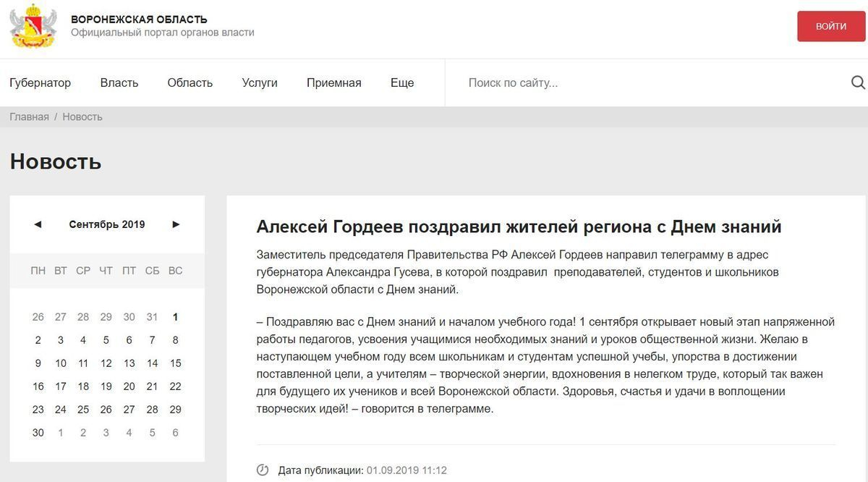The height and width of the screenshot is (482, 868).
Task: Click the Voronezh region coat of arms logo
Action: pyautogui.click(x=33, y=26)
